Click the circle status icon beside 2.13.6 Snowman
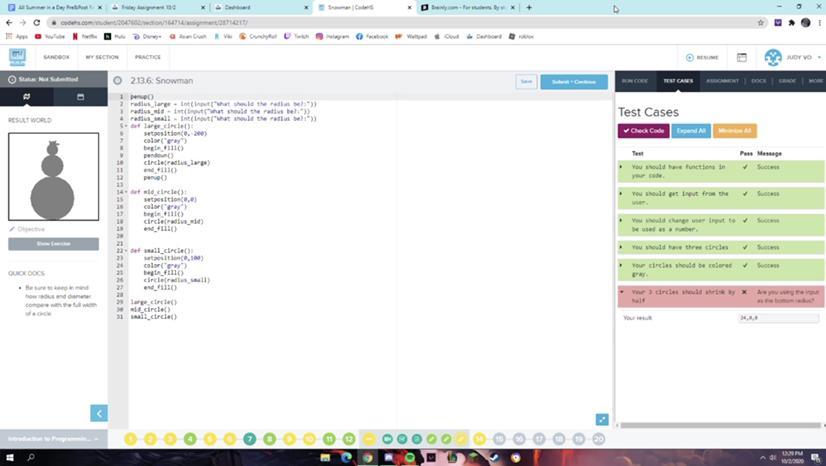Screen dimensions: 826x466 [x=117, y=81]
